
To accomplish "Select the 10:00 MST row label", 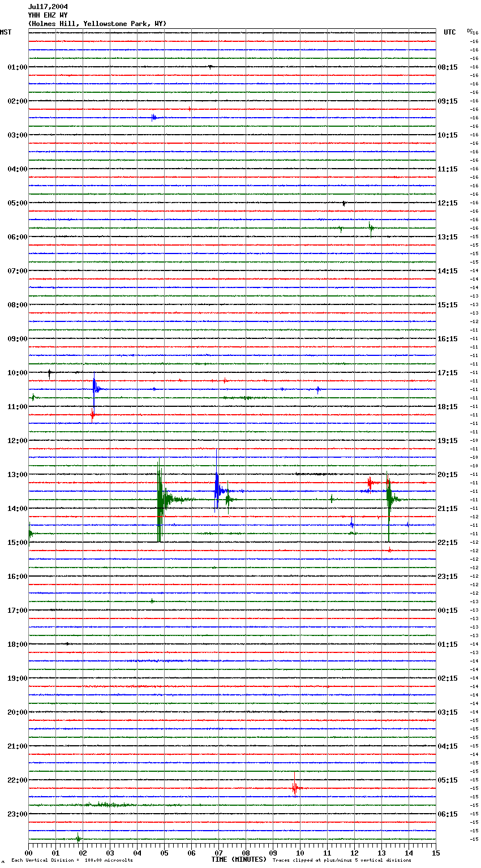I will pos(18,373).
